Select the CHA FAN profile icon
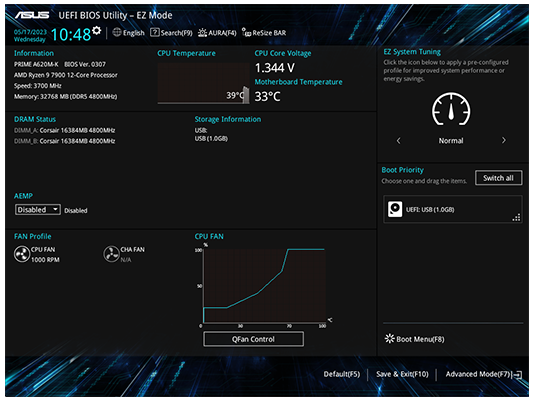 coord(111,254)
